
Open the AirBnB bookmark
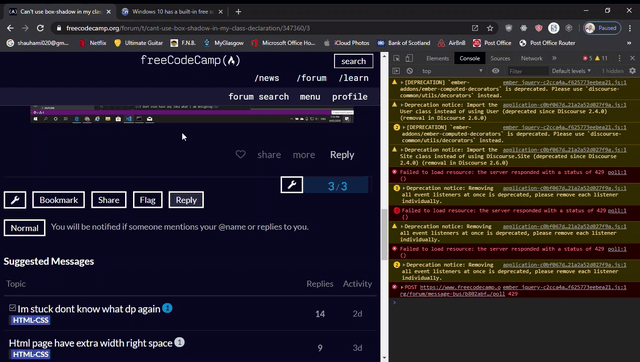[451, 43]
